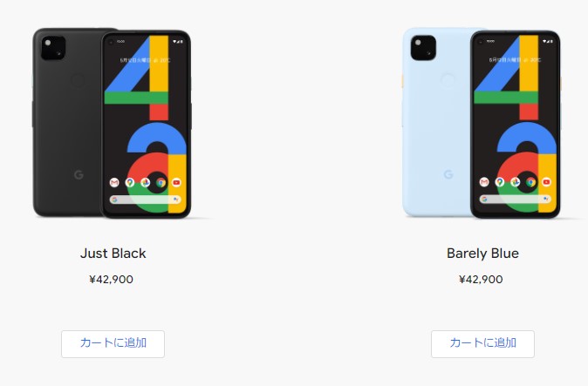The height and width of the screenshot is (386, 588).
Task: Tap Photos icon on Barely Blue phone screen
Action: [516, 182]
